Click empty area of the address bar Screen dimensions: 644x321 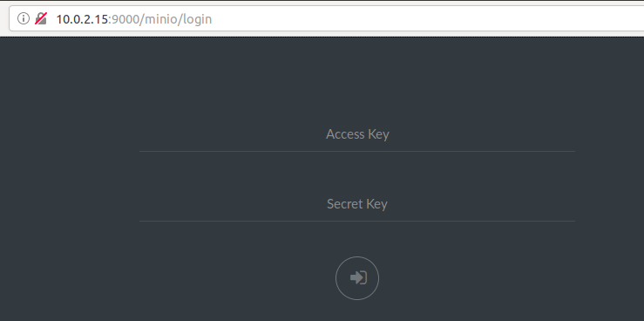(410, 19)
